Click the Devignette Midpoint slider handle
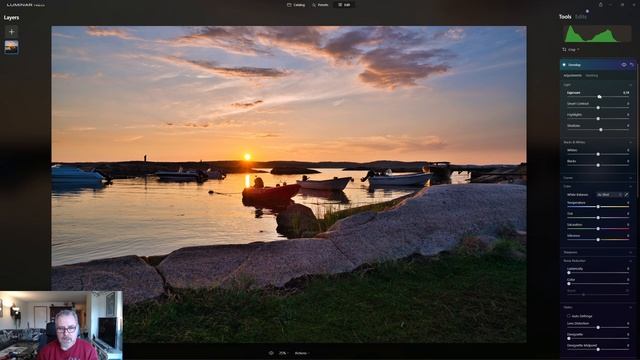Image resolution: width=640 pixels, height=360 pixels. click(x=598, y=349)
